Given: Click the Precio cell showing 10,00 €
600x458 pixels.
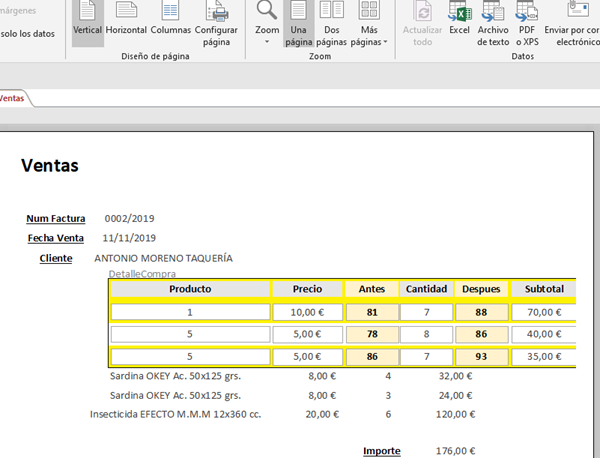Looking at the screenshot, I should (307, 312).
